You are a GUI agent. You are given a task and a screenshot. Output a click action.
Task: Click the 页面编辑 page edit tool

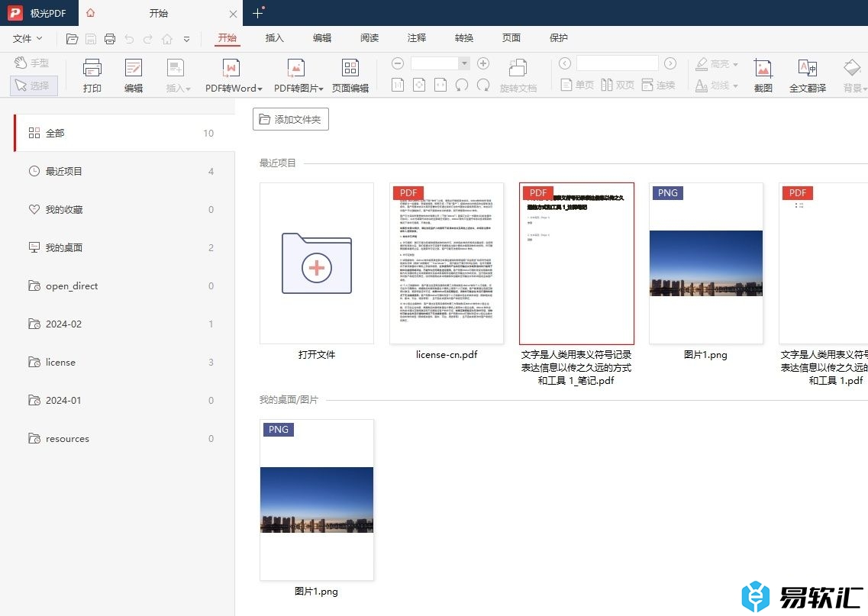(x=350, y=76)
